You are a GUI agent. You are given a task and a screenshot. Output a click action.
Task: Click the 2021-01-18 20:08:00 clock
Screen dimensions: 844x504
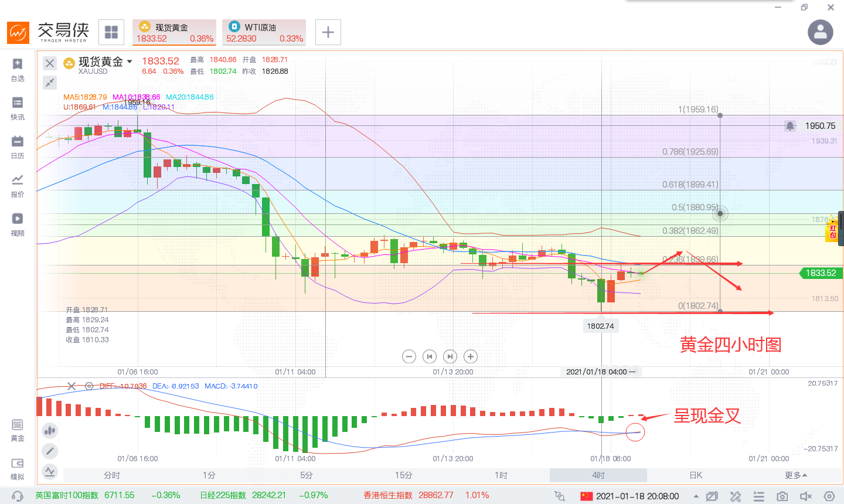(637, 496)
